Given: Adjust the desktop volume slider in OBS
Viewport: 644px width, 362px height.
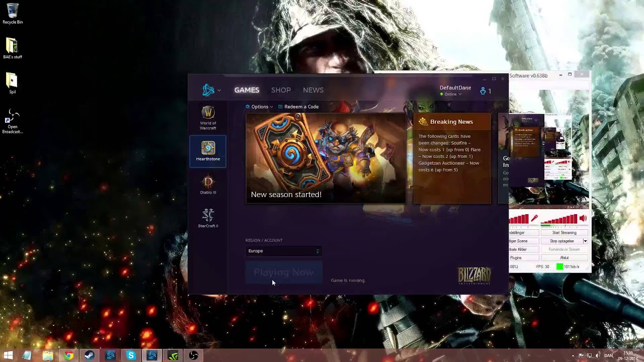Looking at the screenshot, I should [559, 219].
